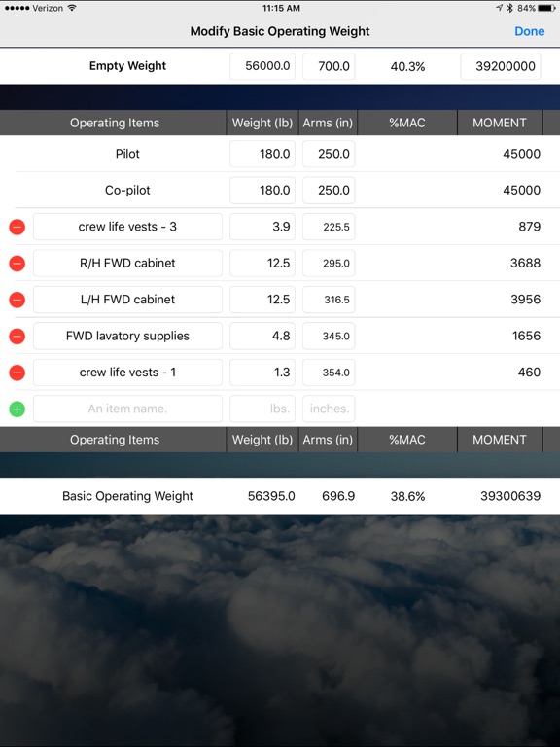Edit the Pilot arm field

[329, 154]
